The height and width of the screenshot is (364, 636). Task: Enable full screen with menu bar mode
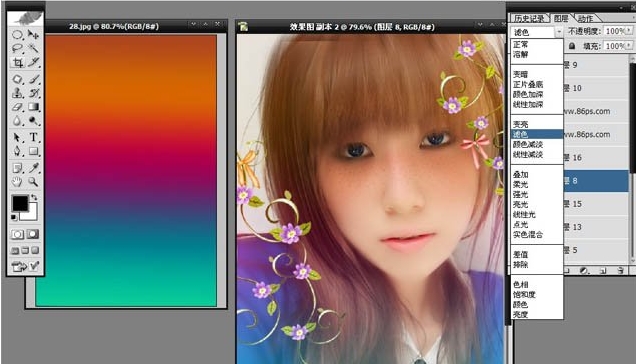[25, 250]
